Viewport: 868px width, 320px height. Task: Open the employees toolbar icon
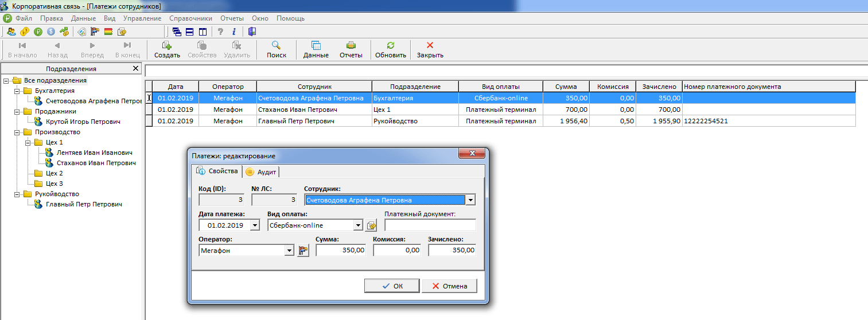(11, 32)
